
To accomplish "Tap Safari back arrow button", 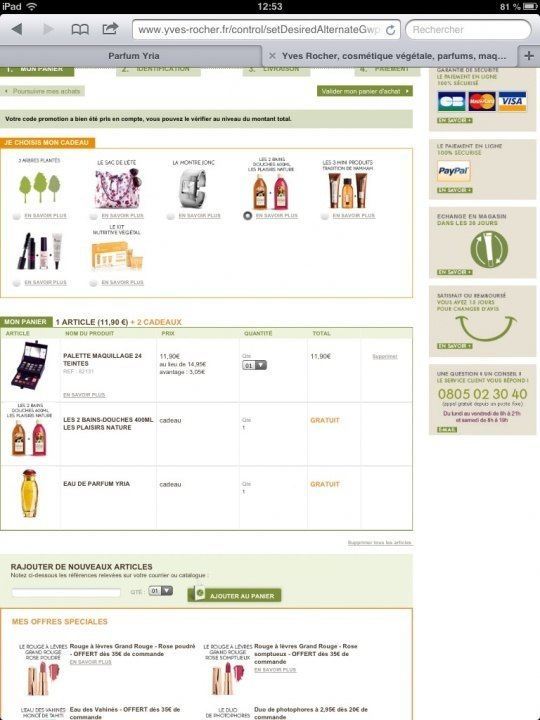I will tap(17, 29).
